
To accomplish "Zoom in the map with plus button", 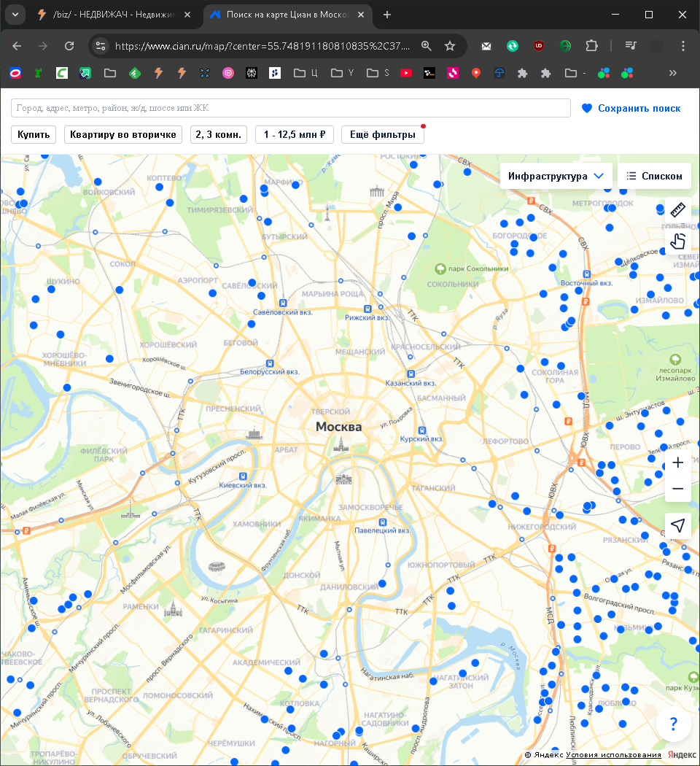I will [677, 463].
